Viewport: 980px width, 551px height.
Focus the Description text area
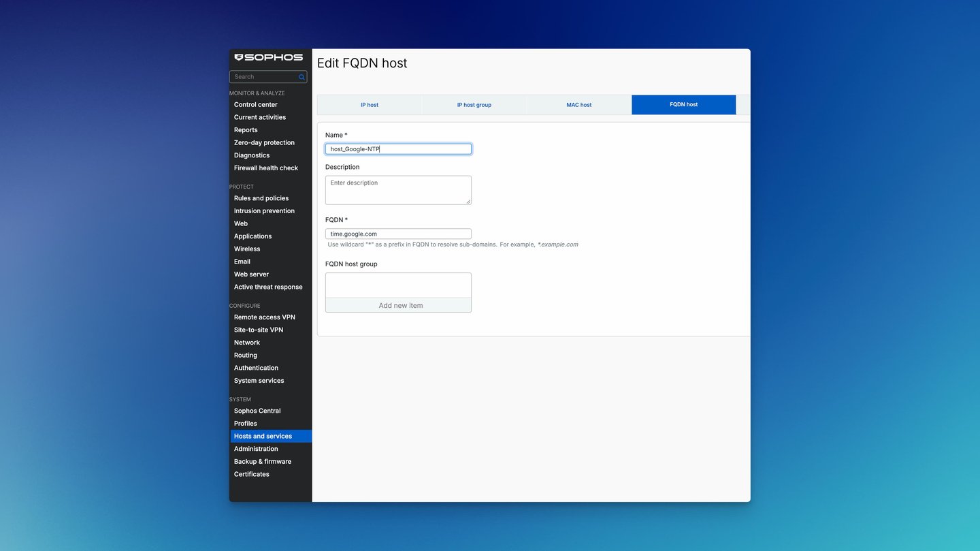398,190
